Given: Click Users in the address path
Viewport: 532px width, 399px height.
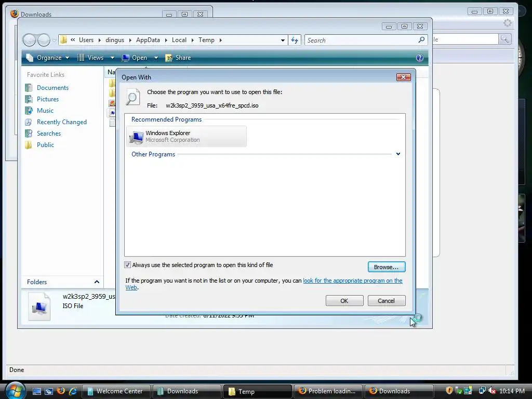Looking at the screenshot, I should click(86, 40).
